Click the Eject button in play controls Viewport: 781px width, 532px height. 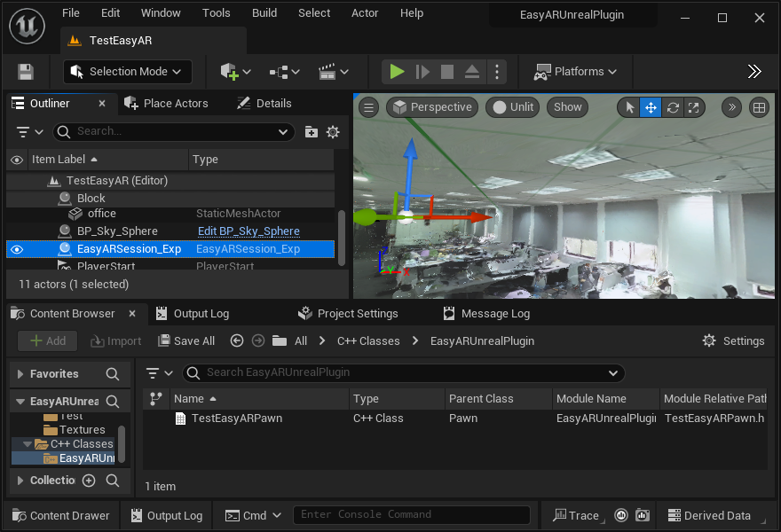[x=471, y=72]
